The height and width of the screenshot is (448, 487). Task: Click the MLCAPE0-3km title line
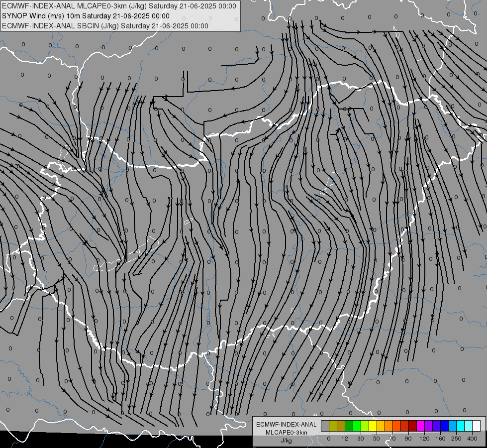coord(119,6)
